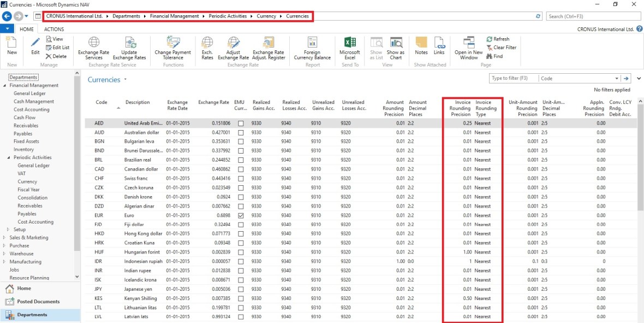Viewport: 644px width, 323px height.
Task: Click the Type to filter input box
Action: (x=513, y=79)
